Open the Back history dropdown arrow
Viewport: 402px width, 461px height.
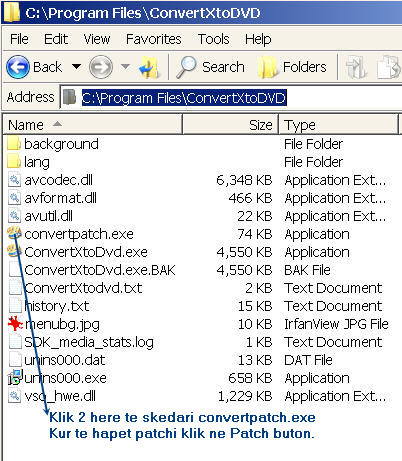(x=76, y=67)
